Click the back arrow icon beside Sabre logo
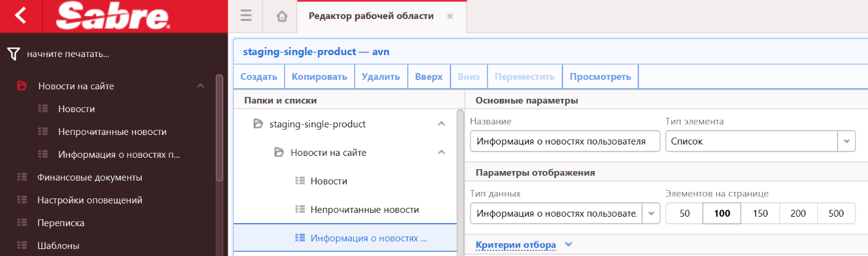The width and height of the screenshot is (868, 256). point(20,16)
